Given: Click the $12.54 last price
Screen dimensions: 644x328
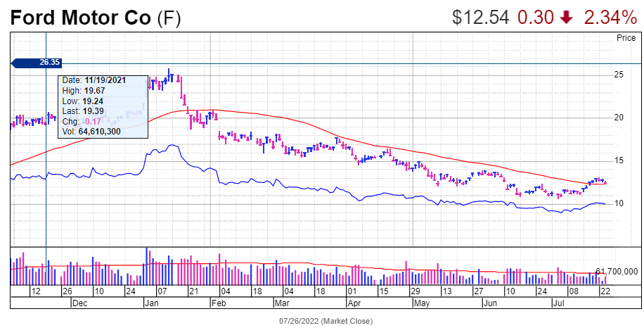Looking at the screenshot, I should pyautogui.click(x=480, y=18).
